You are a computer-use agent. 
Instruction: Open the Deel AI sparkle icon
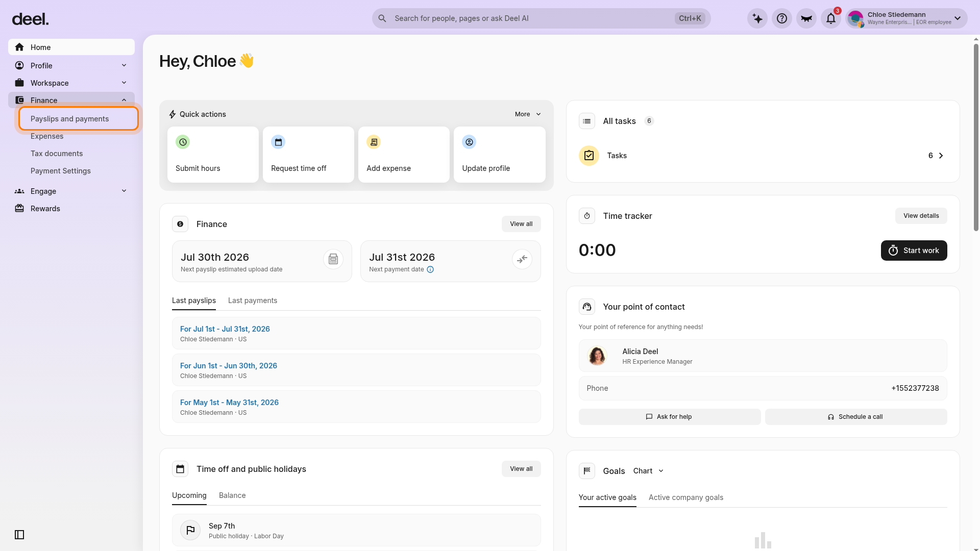[757, 18]
